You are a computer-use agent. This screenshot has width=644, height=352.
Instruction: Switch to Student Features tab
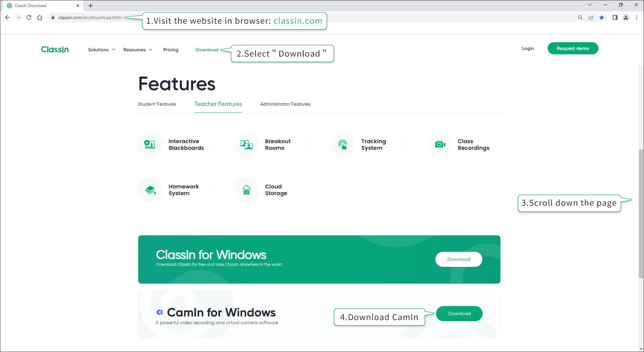[157, 104]
